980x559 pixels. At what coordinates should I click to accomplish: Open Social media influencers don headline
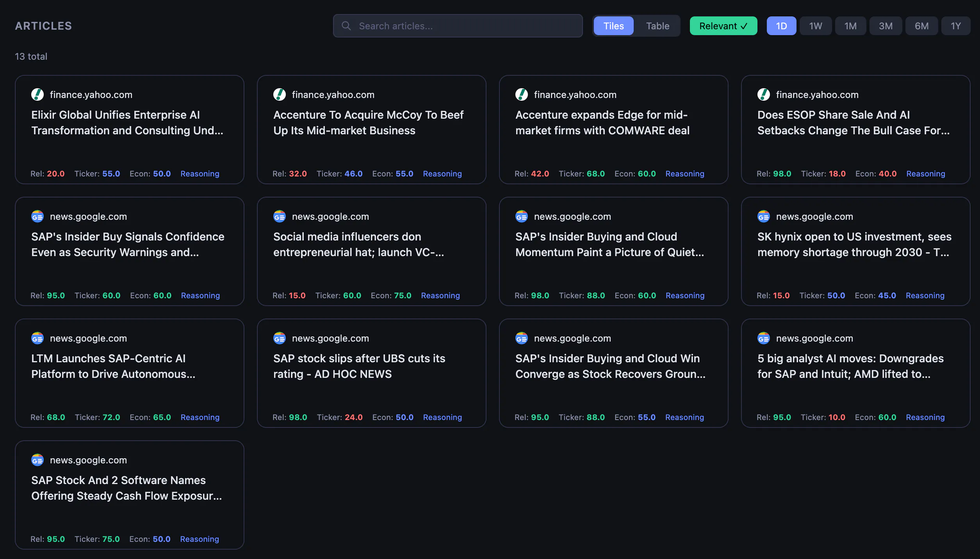point(358,244)
